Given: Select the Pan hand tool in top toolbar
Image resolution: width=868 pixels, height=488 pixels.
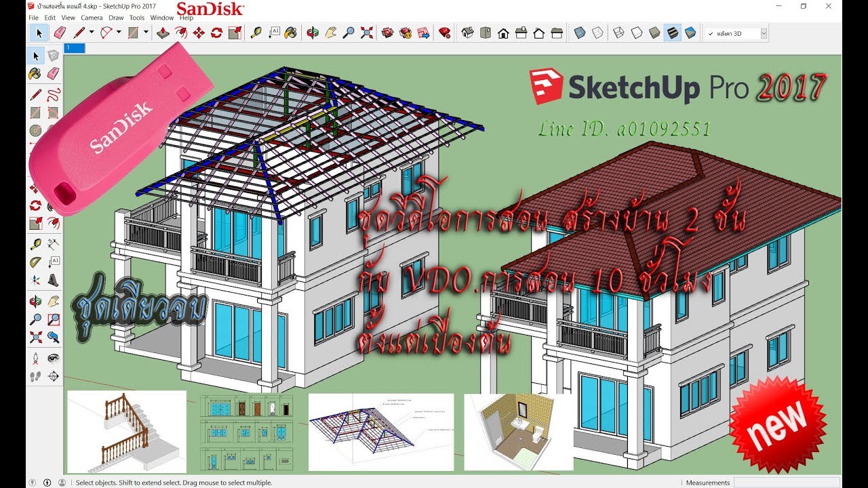Looking at the screenshot, I should (x=330, y=33).
